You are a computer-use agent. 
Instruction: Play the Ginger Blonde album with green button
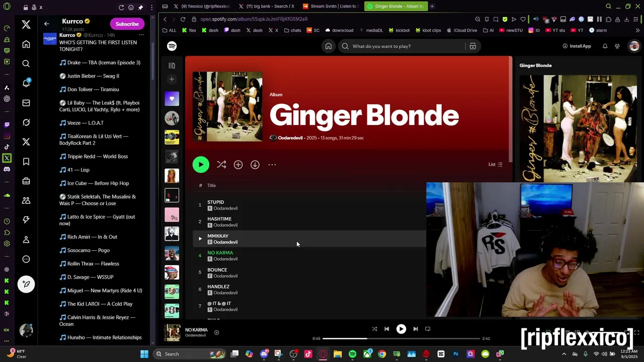[201, 164]
